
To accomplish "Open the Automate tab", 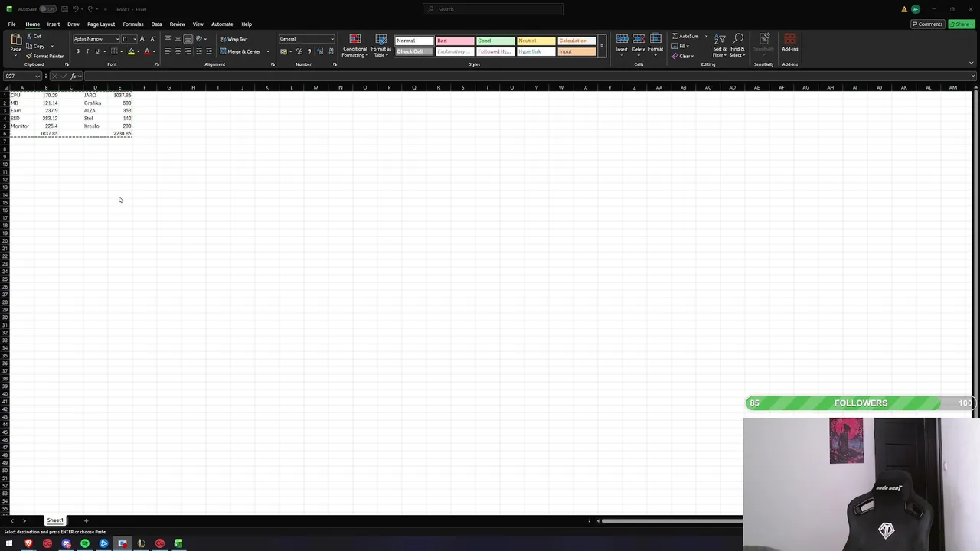I will click(x=222, y=24).
